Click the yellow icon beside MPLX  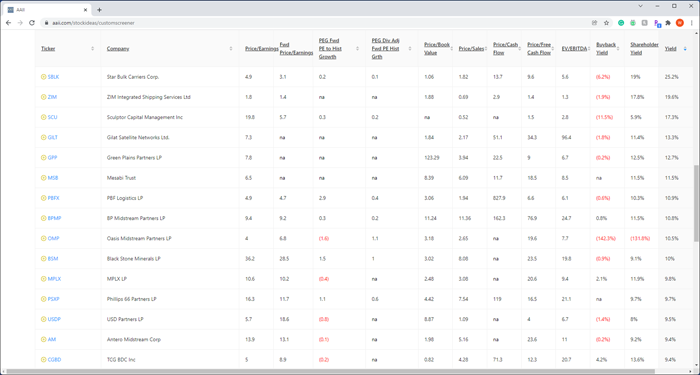point(43,279)
